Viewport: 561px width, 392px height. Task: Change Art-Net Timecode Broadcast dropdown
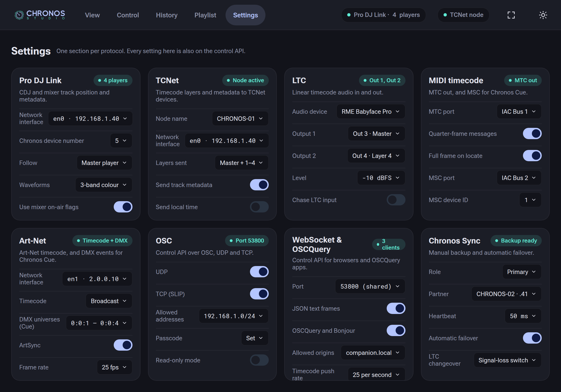click(x=109, y=301)
